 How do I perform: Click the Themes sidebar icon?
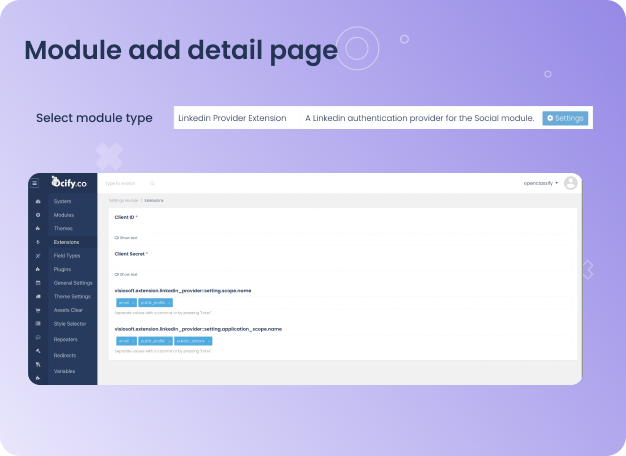coord(38,229)
